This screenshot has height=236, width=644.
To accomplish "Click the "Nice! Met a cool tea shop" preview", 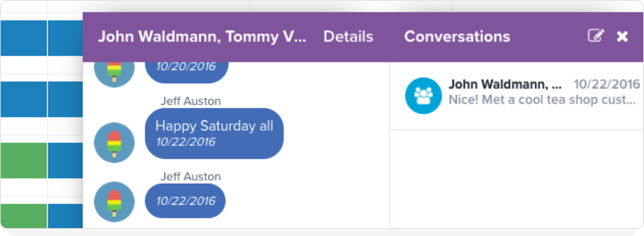I will 542,100.
